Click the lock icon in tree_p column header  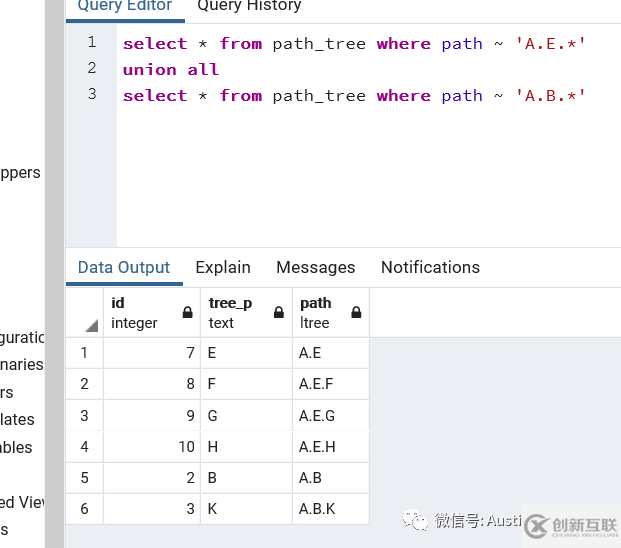[x=279, y=312]
